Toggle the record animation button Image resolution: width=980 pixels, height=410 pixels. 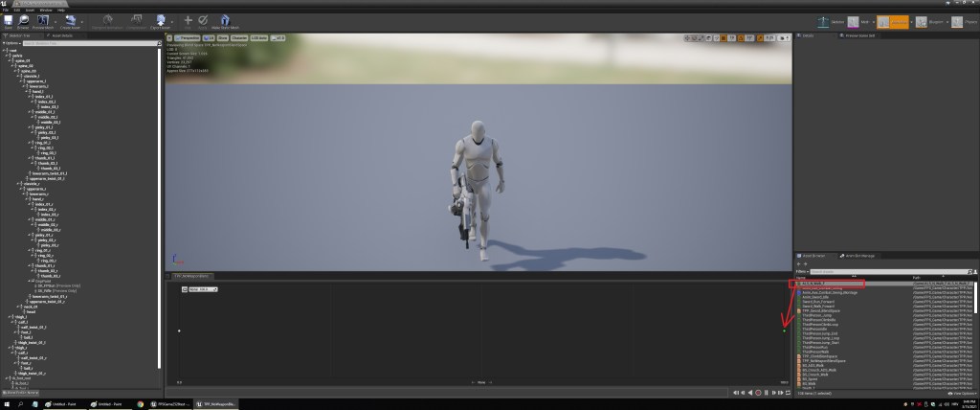[x=758, y=393]
